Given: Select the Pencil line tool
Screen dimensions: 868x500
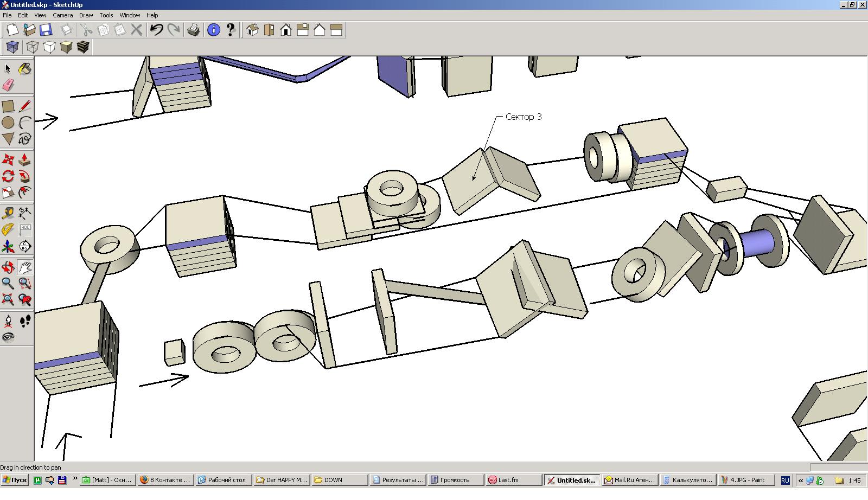Looking at the screenshot, I should 24,106.
